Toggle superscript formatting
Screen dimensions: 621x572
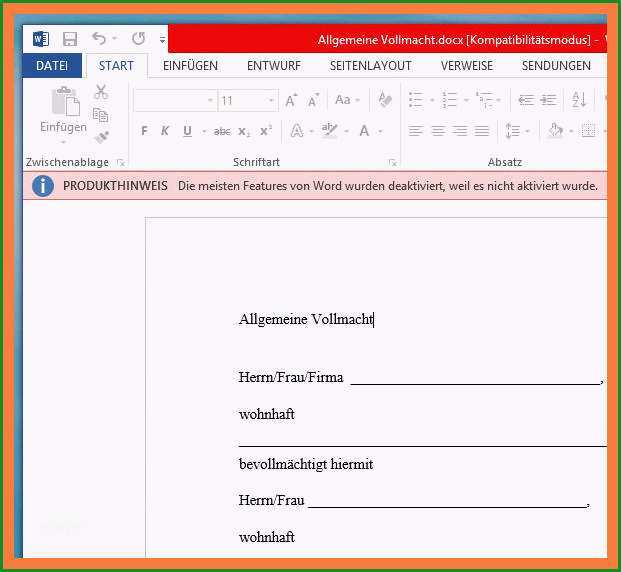[x=266, y=130]
